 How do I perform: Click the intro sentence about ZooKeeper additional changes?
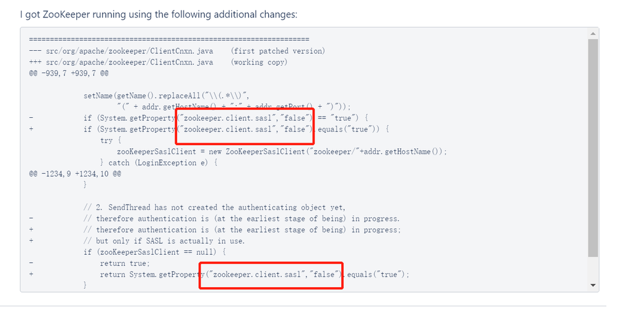(159, 15)
